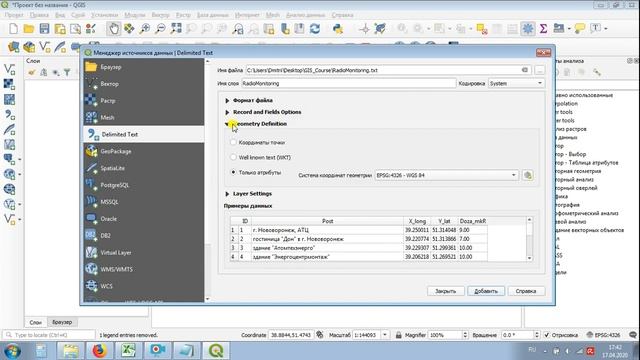The image size is (640, 360).
Task: Switch to the 'Браузер' bottom tab
Action: pos(62,322)
